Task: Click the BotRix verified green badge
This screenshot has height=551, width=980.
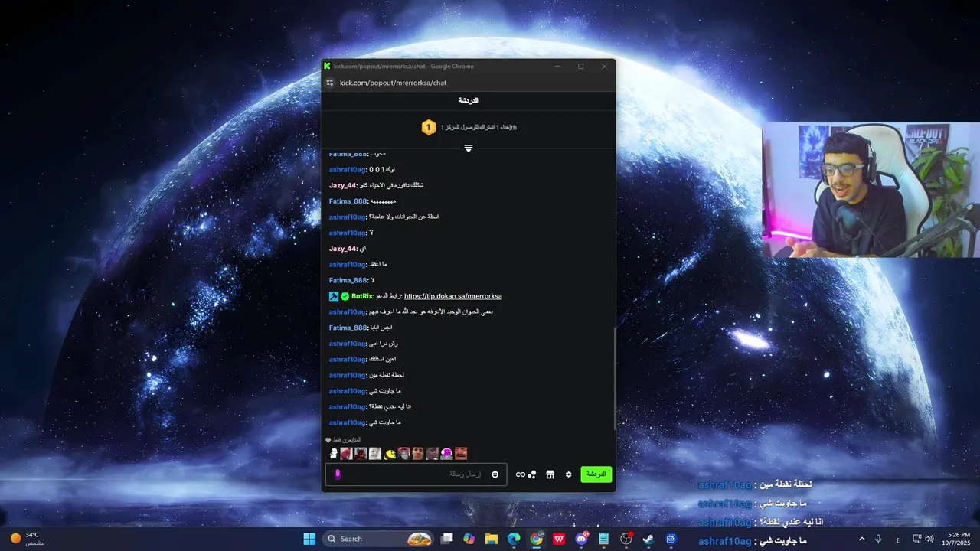Action: (x=345, y=296)
